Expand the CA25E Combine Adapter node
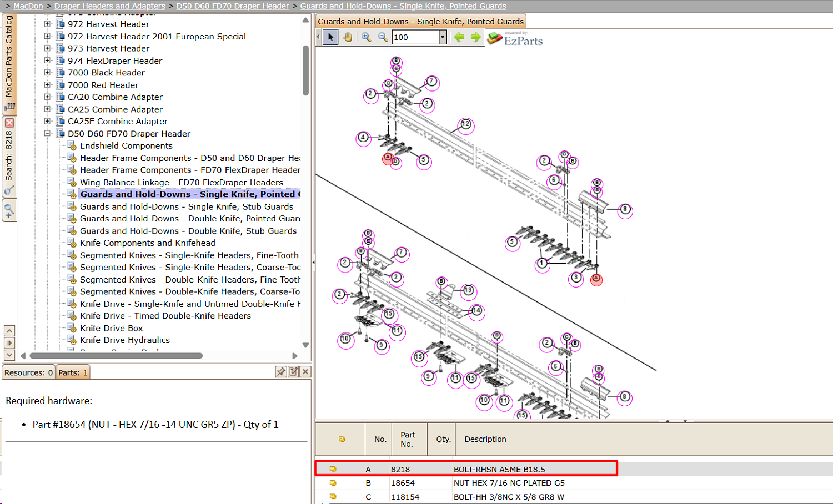833x504 pixels. tap(47, 121)
